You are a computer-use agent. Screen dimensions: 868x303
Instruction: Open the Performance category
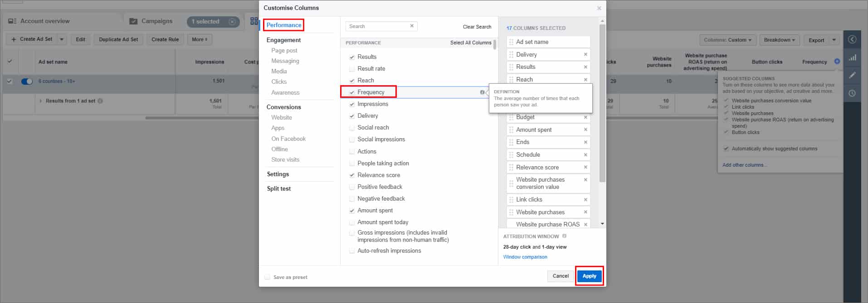coord(284,25)
